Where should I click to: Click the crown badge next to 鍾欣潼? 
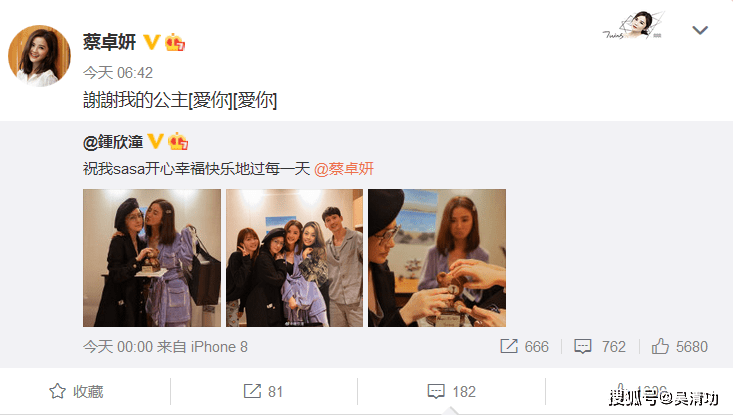(178, 141)
